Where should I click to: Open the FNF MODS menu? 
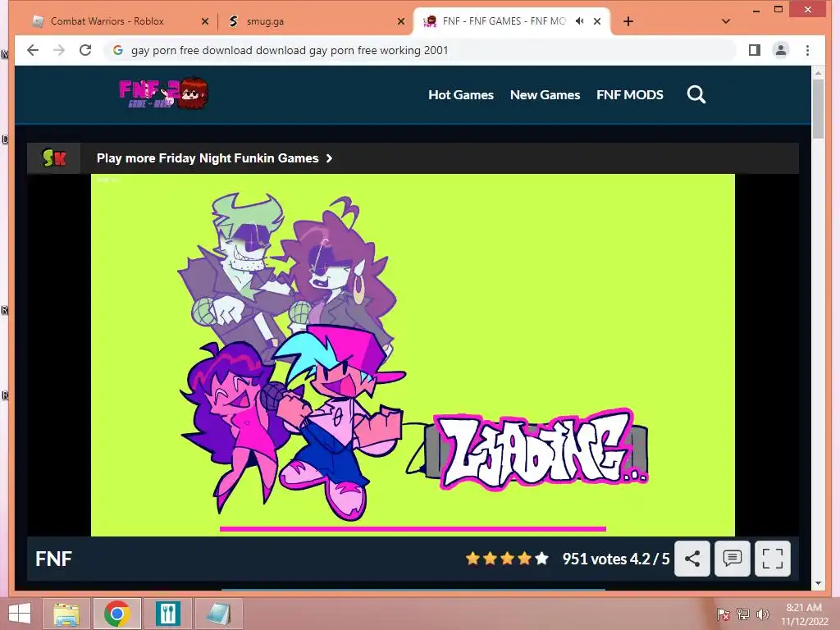point(630,95)
